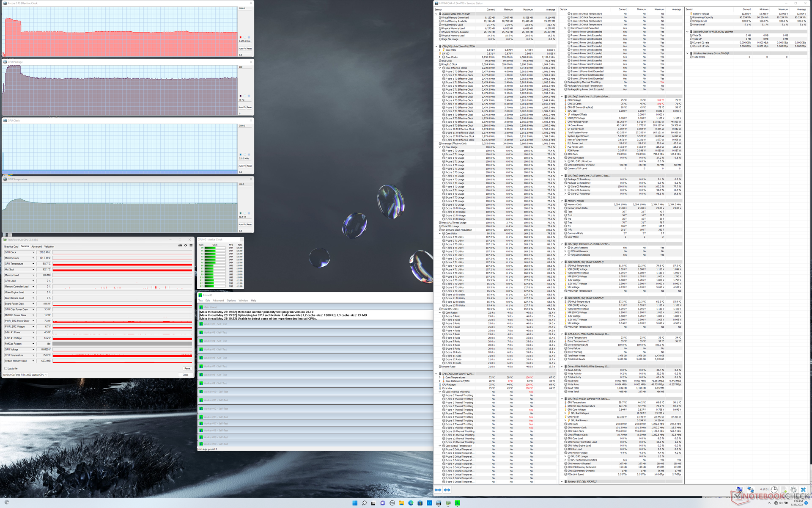The width and height of the screenshot is (812, 508).
Task: Click HWiNFO log file plus icon
Action: point(784,490)
